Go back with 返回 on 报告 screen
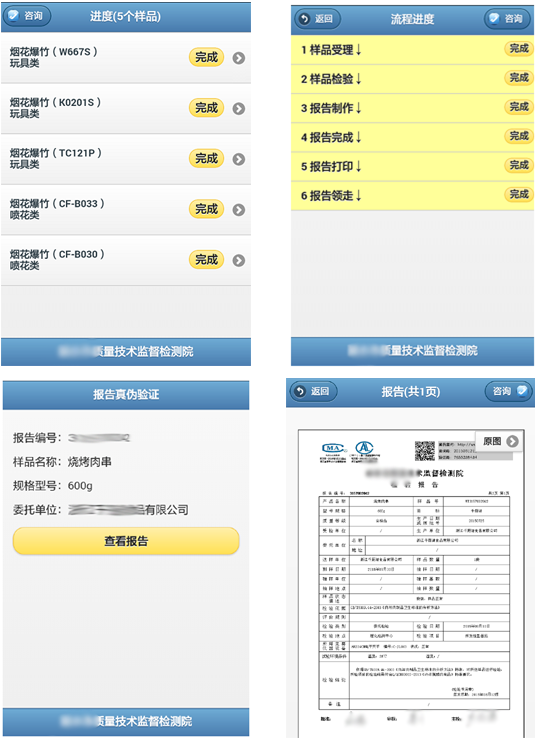The image size is (535, 739). pyautogui.click(x=313, y=391)
